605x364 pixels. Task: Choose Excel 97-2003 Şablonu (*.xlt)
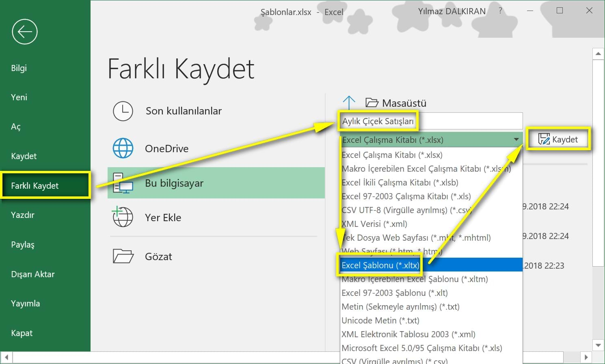pos(431,293)
